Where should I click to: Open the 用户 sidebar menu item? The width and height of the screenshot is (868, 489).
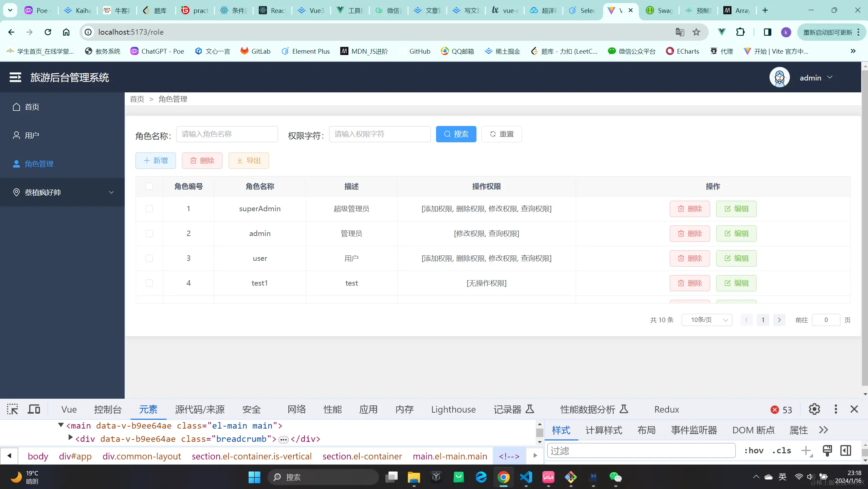32,135
